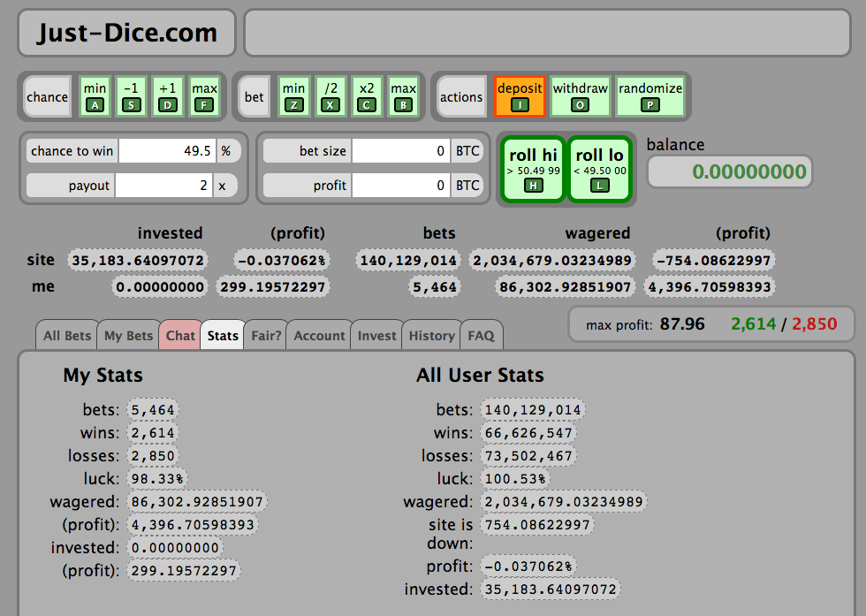Double the bet with x2 button
This screenshot has width=866, height=616.
[367, 96]
